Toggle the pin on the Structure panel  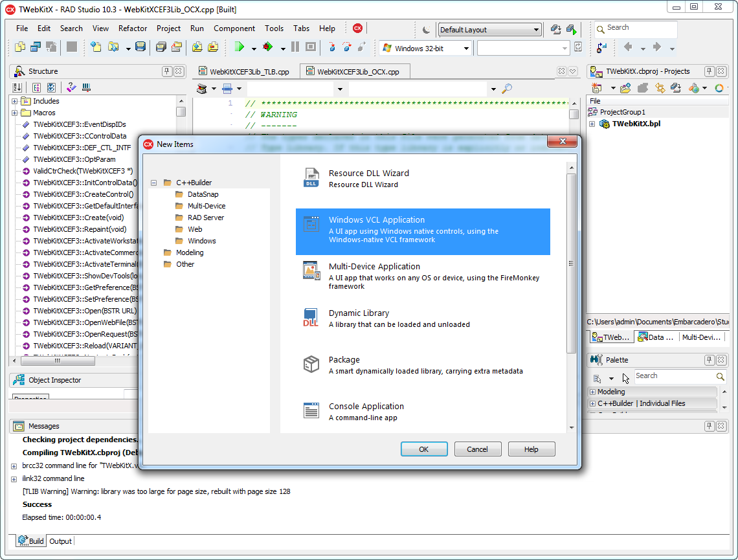(166, 71)
